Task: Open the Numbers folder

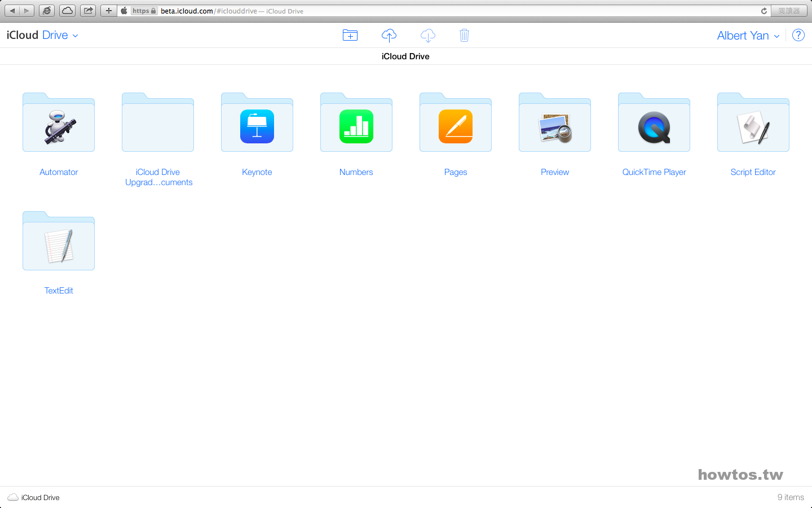Action: click(356, 122)
